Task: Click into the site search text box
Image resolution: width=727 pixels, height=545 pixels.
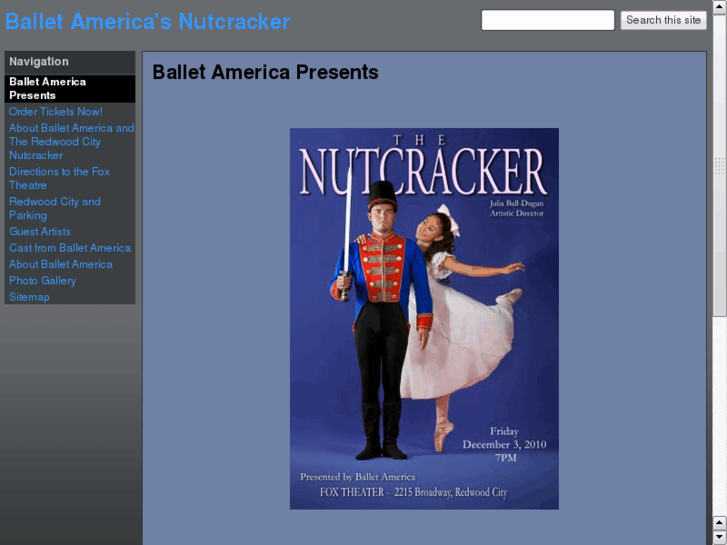Action: [x=548, y=20]
